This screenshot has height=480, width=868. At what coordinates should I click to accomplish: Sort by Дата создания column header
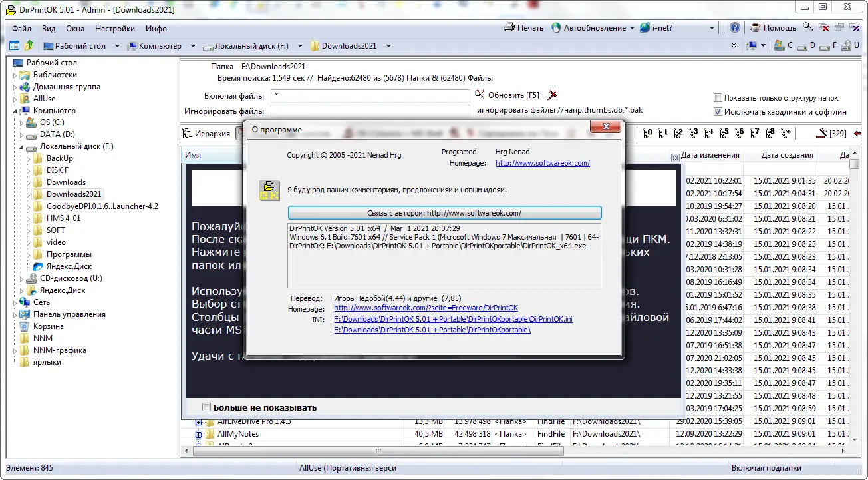tap(788, 155)
